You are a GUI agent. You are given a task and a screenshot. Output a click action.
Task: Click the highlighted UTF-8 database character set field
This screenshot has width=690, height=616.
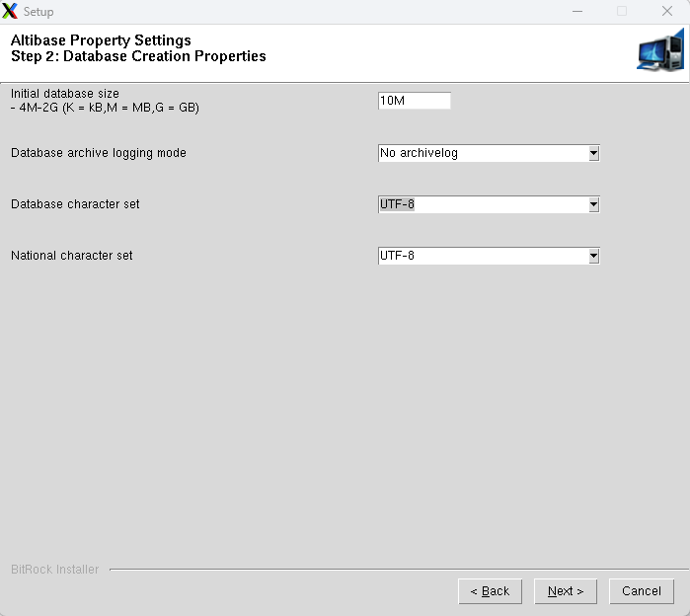pyautogui.click(x=482, y=204)
